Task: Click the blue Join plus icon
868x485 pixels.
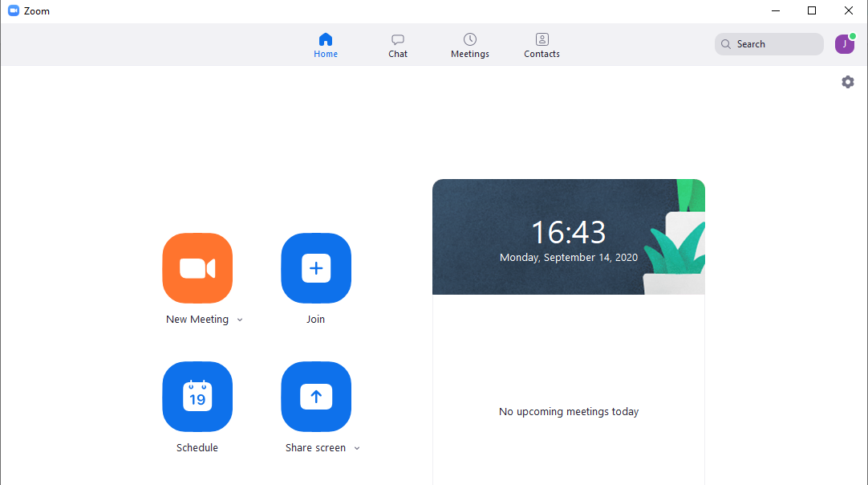Action: click(316, 268)
